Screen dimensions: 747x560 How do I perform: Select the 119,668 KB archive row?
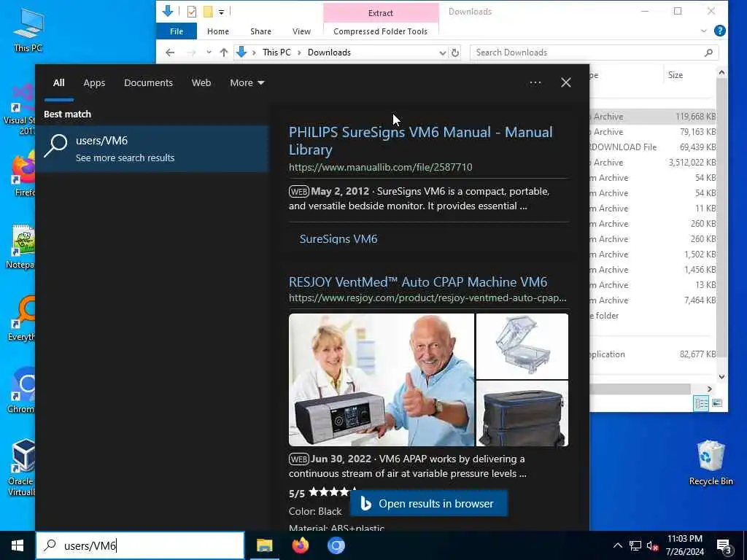pos(652,117)
